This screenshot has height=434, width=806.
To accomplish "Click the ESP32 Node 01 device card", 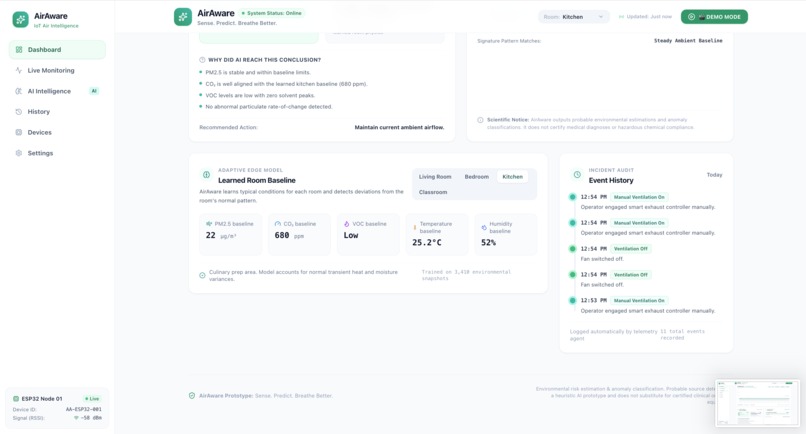I will point(57,408).
